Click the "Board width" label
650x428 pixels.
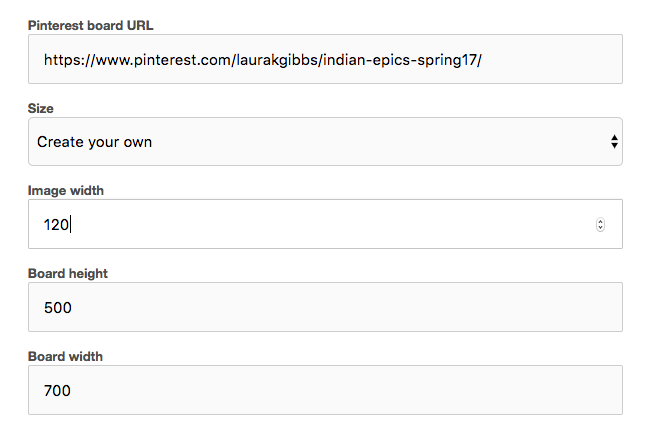pyautogui.click(x=66, y=356)
